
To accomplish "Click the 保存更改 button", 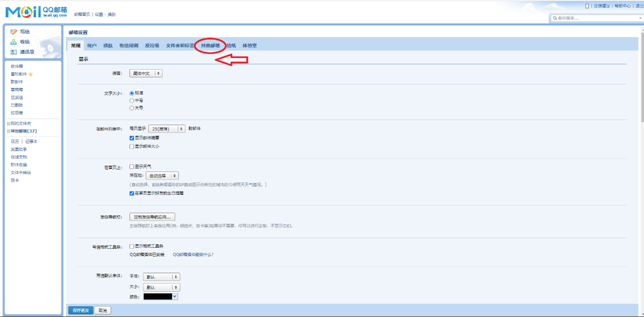I will [x=80, y=310].
